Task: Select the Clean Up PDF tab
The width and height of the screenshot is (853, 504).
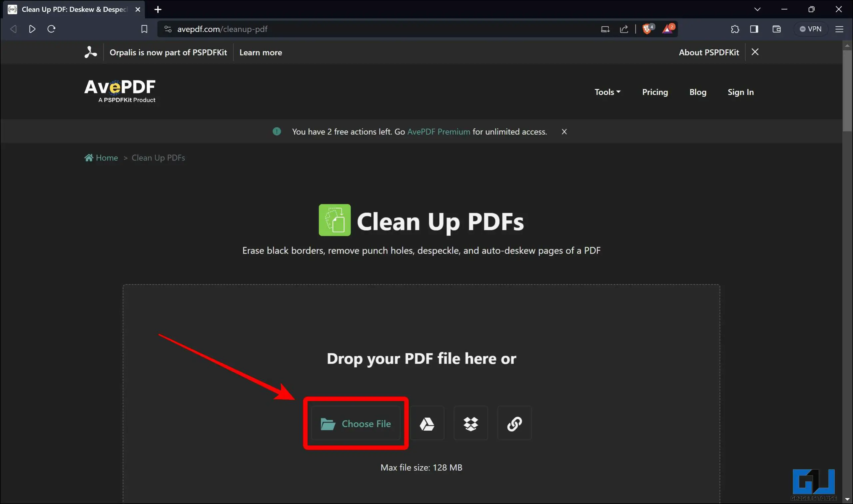Action: pyautogui.click(x=74, y=10)
